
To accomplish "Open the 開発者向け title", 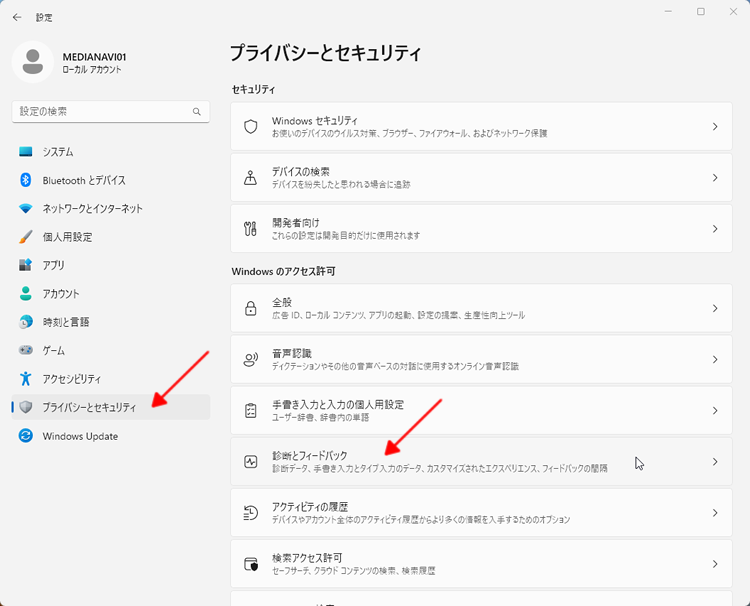I will click(296, 222).
